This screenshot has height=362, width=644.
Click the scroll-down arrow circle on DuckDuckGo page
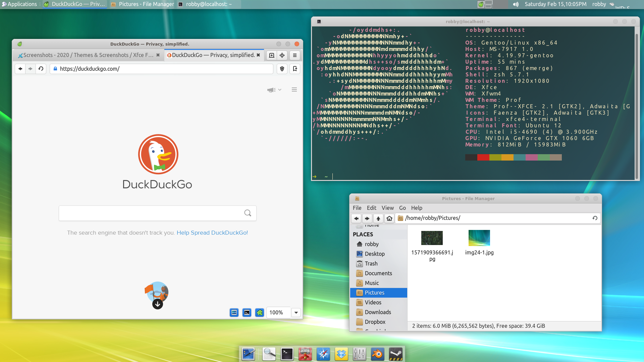pos(158,304)
